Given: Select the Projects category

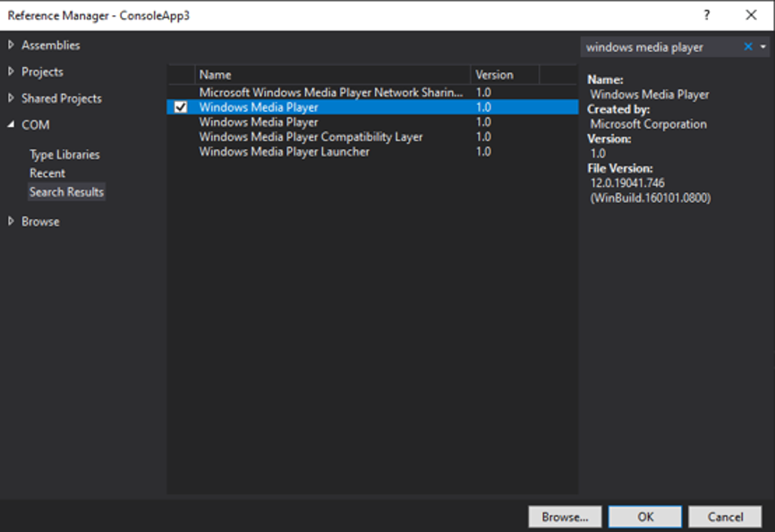Looking at the screenshot, I should pos(42,72).
